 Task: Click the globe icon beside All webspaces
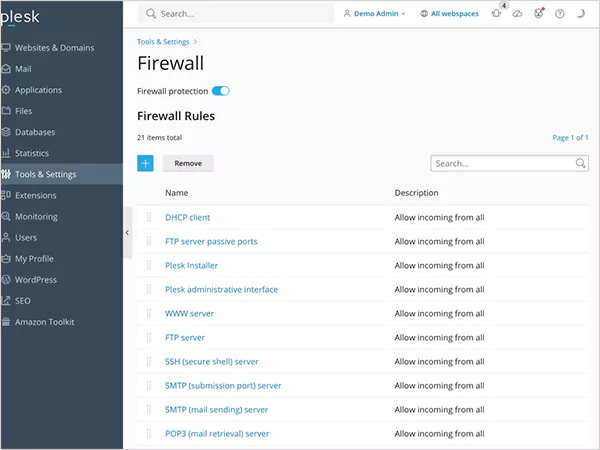(x=424, y=14)
